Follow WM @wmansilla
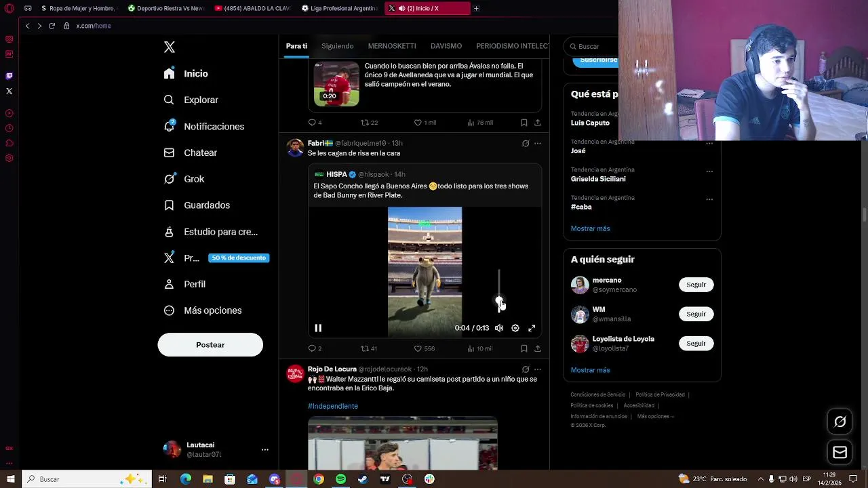 pyautogui.click(x=696, y=314)
